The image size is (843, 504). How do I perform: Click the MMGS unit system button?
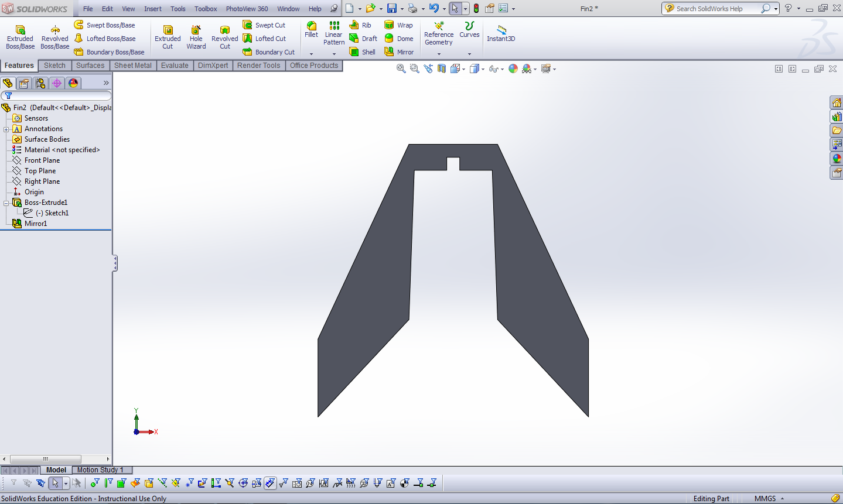(765, 499)
